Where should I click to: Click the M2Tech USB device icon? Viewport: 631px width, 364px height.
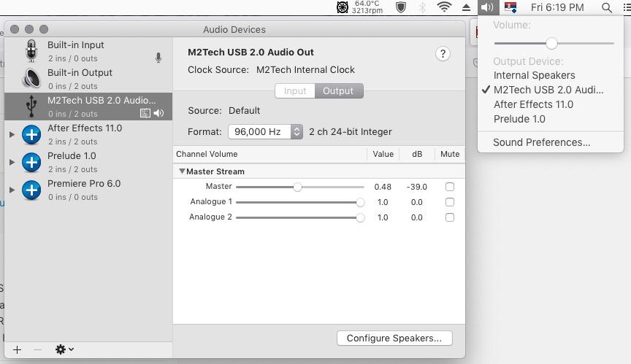tap(31, 106)
